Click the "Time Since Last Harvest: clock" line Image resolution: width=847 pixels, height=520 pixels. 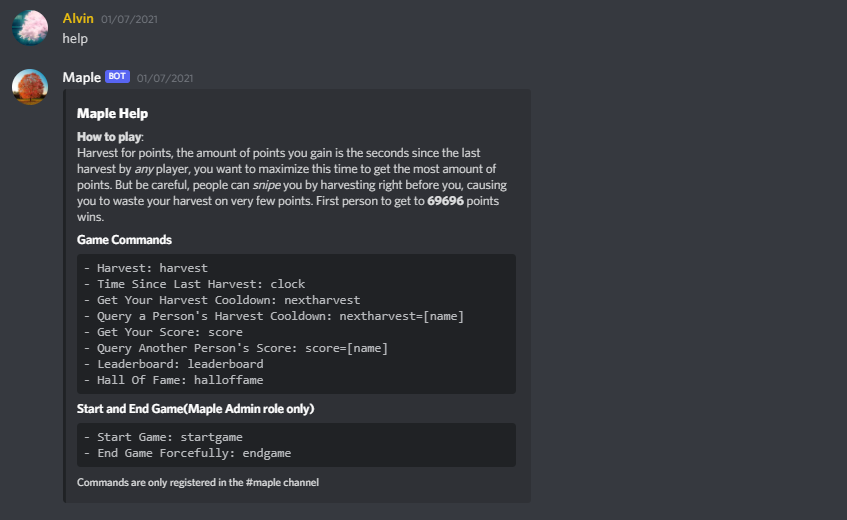tap(194, 284)
